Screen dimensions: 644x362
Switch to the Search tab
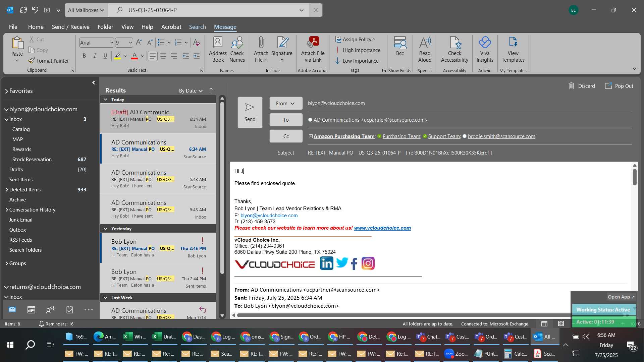[197, 27]
